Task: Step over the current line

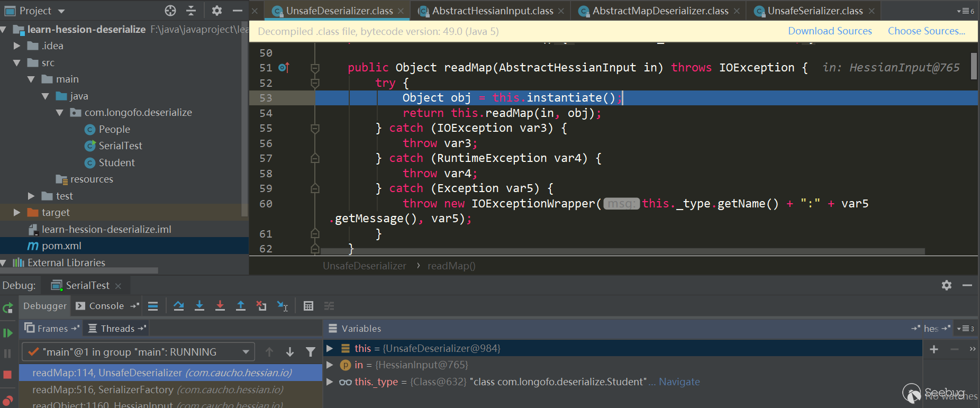Action: 179,306
